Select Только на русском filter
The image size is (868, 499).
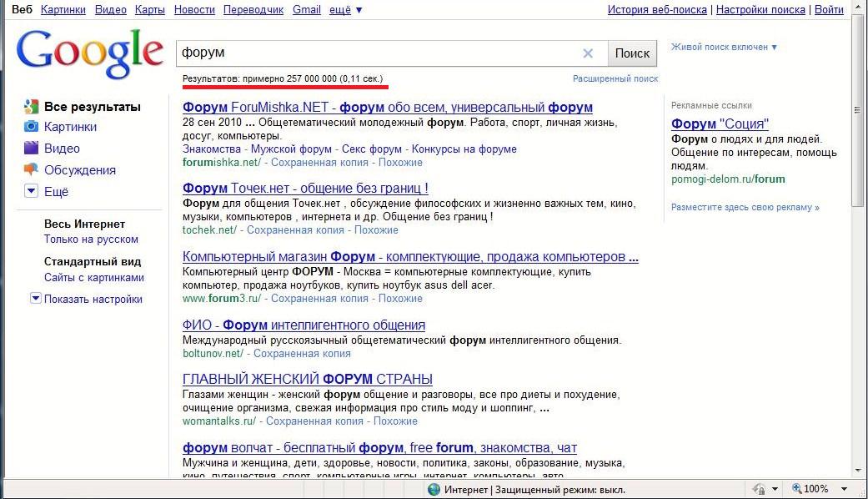(x=92, y=239)
